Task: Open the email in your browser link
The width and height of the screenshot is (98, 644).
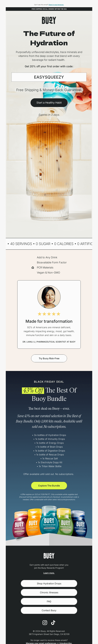Action: click(56, 5)
